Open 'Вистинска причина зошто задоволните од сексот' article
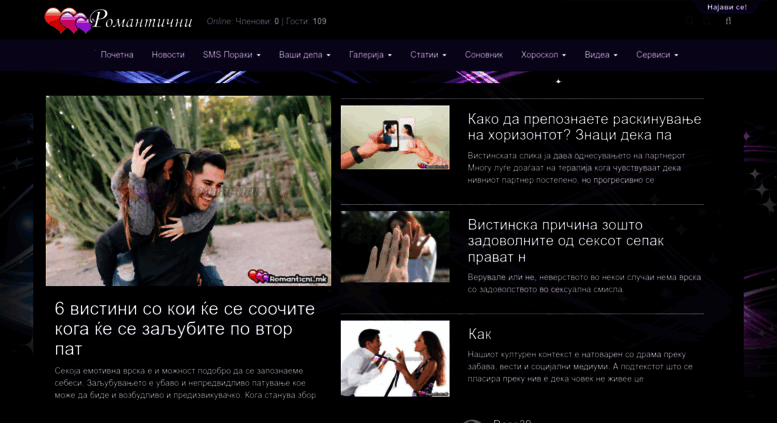The height and width of the screenshot is (423, 777). click(565, 241)
